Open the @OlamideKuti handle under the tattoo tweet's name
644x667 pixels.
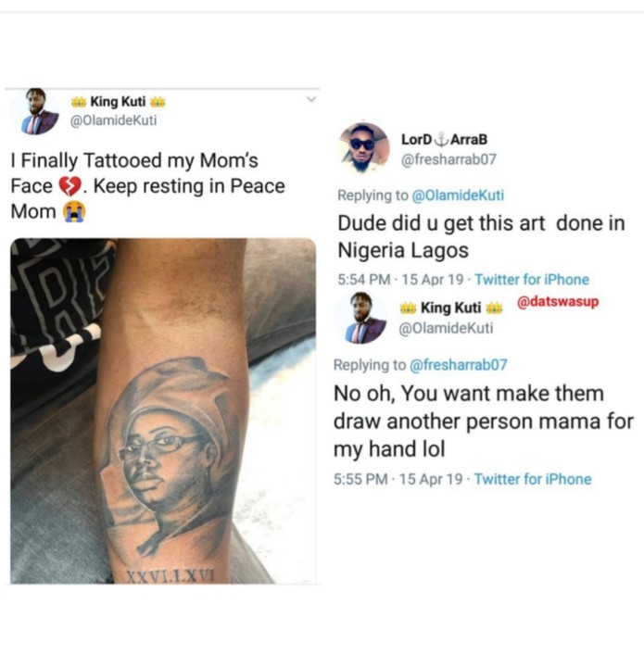click(113, 120)
